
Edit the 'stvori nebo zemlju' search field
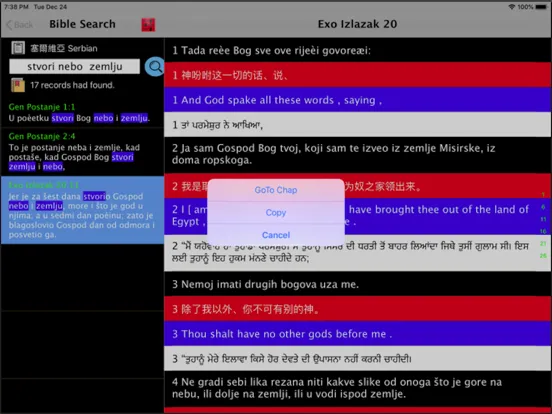75,67
